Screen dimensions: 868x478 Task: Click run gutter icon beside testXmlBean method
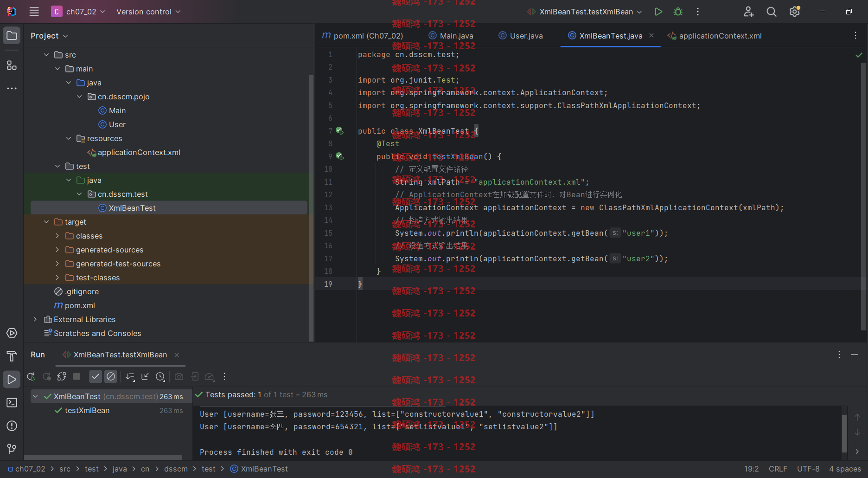(x=340, y=156)
